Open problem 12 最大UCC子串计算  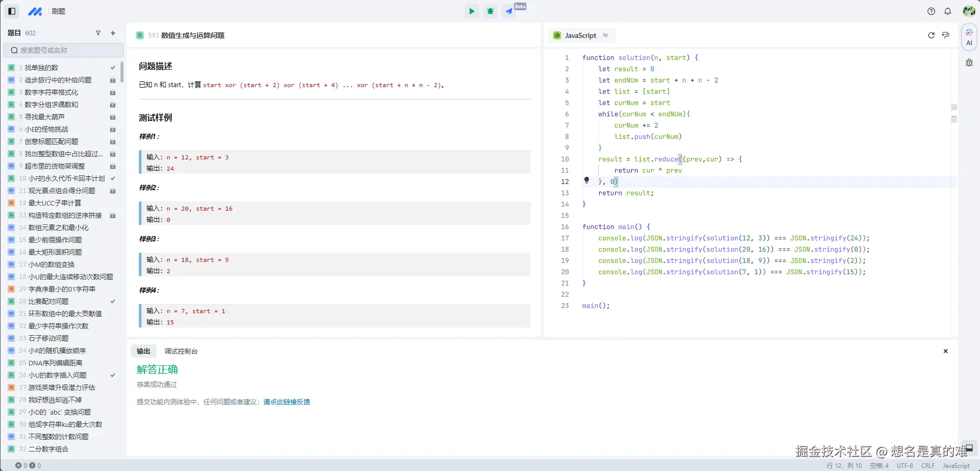point(54,203)
